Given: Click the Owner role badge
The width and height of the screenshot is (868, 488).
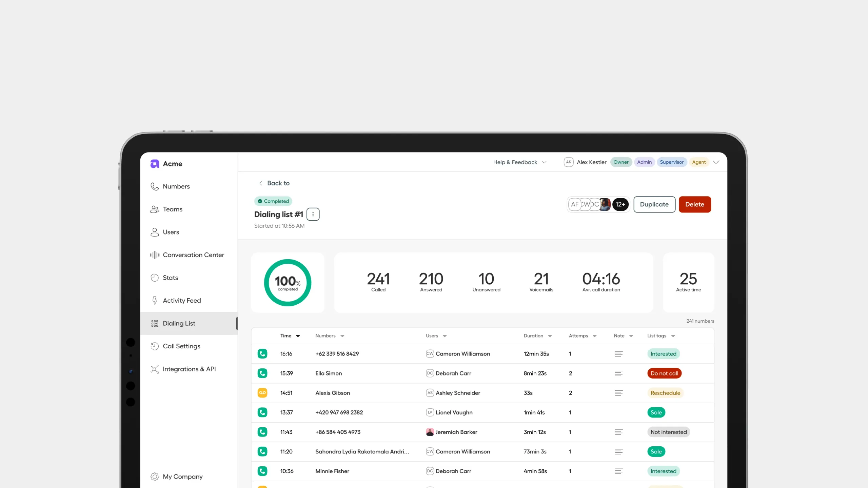Looking at the screenshot, I should (x=621, y=162).
